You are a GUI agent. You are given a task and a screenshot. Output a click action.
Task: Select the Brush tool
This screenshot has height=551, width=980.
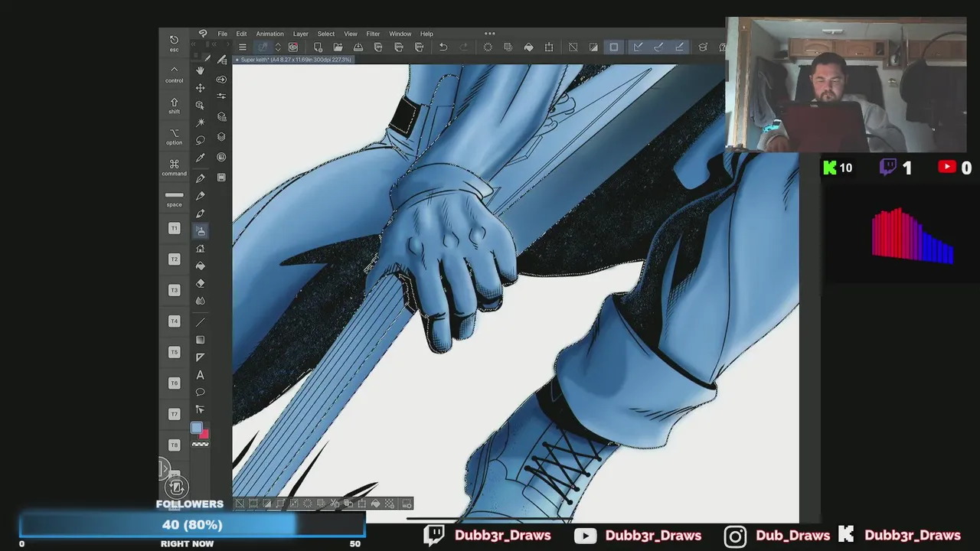coord(200,214)
